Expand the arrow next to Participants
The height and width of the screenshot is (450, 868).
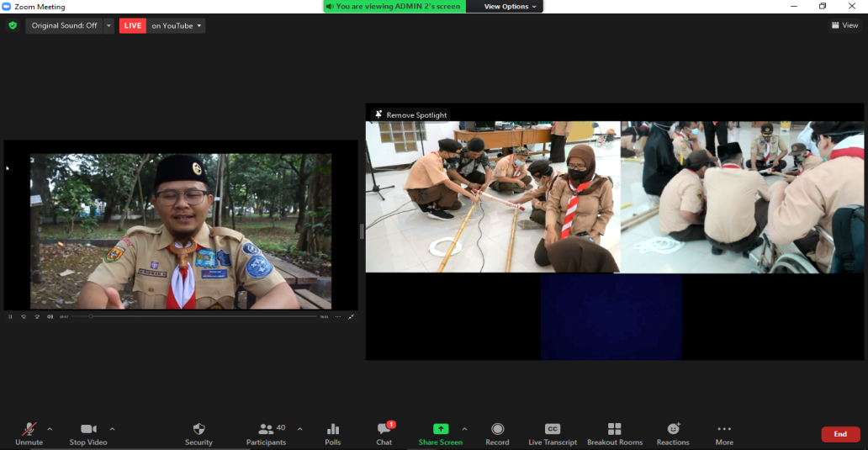pos(300,429)
